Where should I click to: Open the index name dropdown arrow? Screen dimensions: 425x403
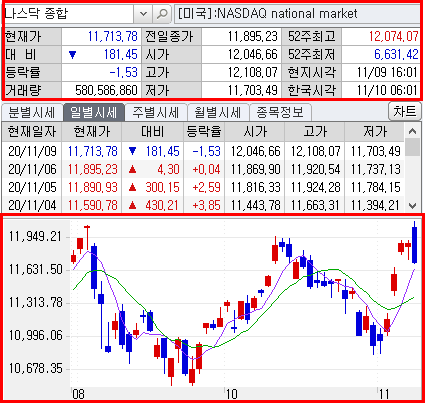pos(143,14)
